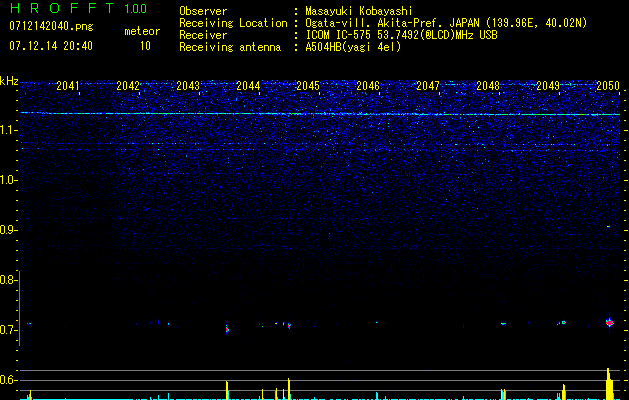Click the HROFFT 1.00 title text
Image resolution: width=629 pixels, height=400 pixels.
[78, 8]
